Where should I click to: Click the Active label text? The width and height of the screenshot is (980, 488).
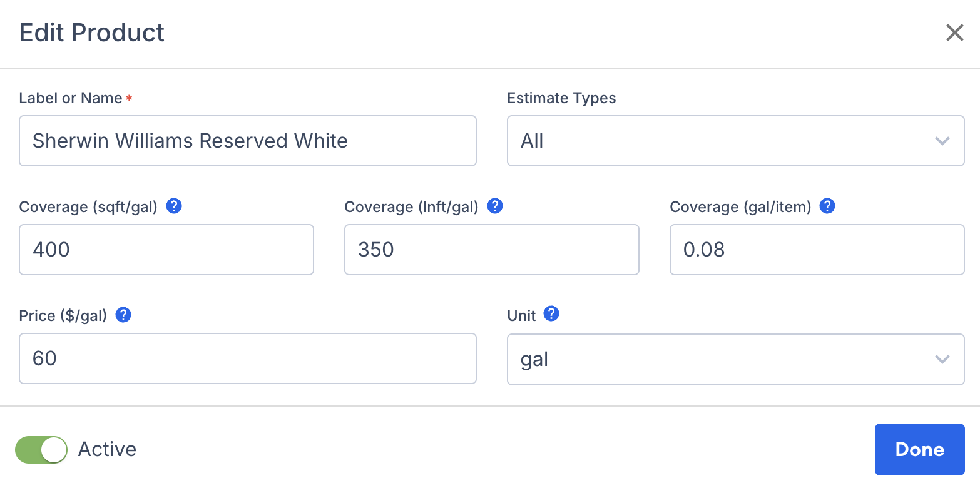coord(107,449)
